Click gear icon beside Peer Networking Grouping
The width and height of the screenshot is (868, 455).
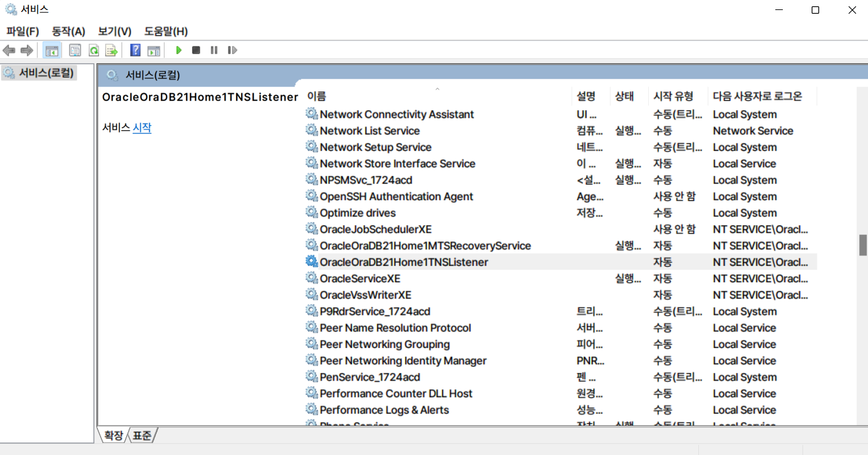point(311,344)
